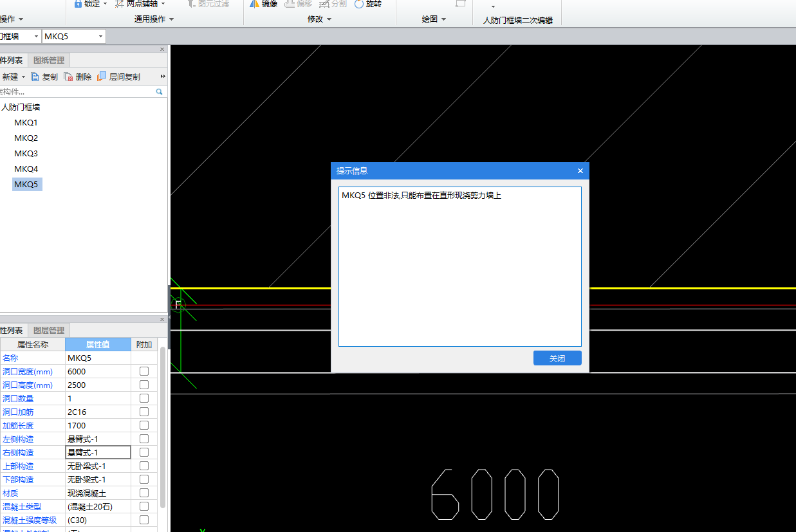Click the 洞口加筋 value 2C16

(x=98, y=412)
